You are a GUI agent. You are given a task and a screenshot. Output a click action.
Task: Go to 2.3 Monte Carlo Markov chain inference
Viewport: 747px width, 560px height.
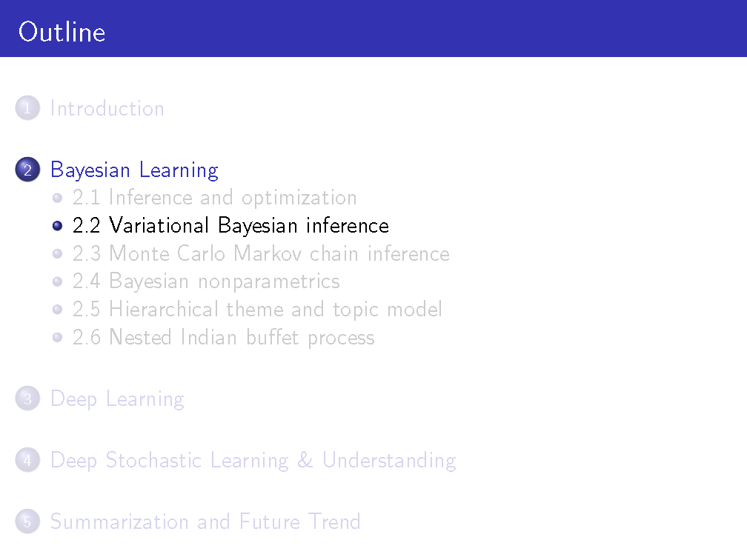click(x=261, y=253)
